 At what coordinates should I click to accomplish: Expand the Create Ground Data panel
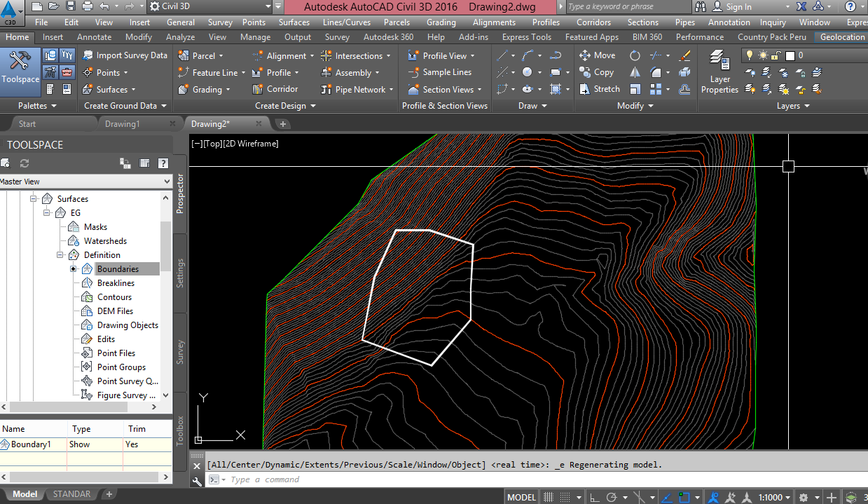coord(126,106)
